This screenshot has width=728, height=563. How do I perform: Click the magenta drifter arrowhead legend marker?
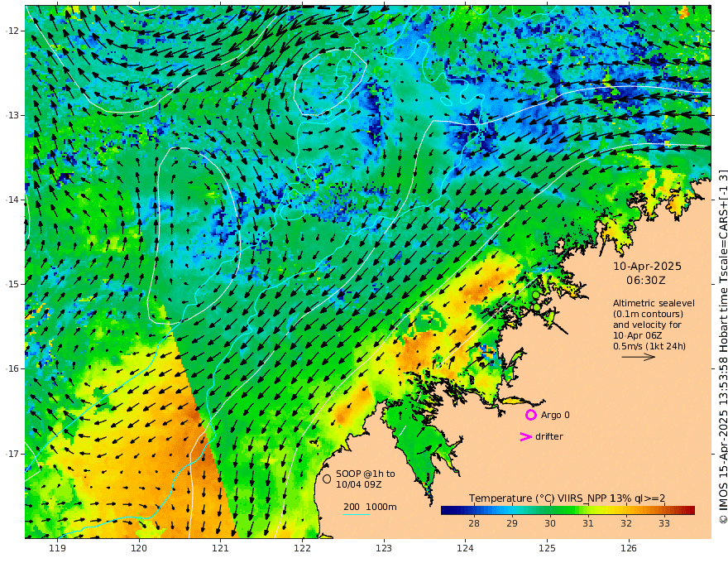coord(525,436)
